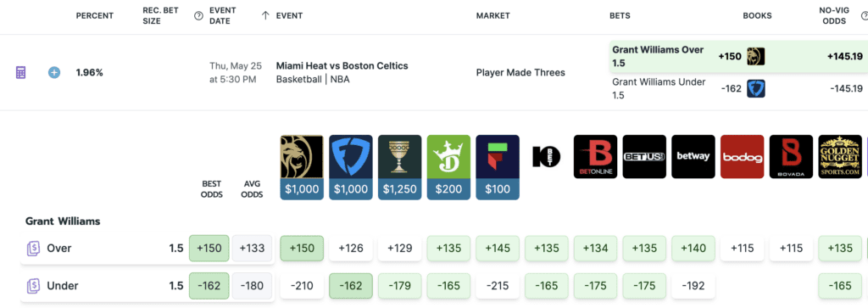This screenshot has width=868, height=308.
Task: Choose the Caesars trophy sportsbook logo
Action: (400, 157)
